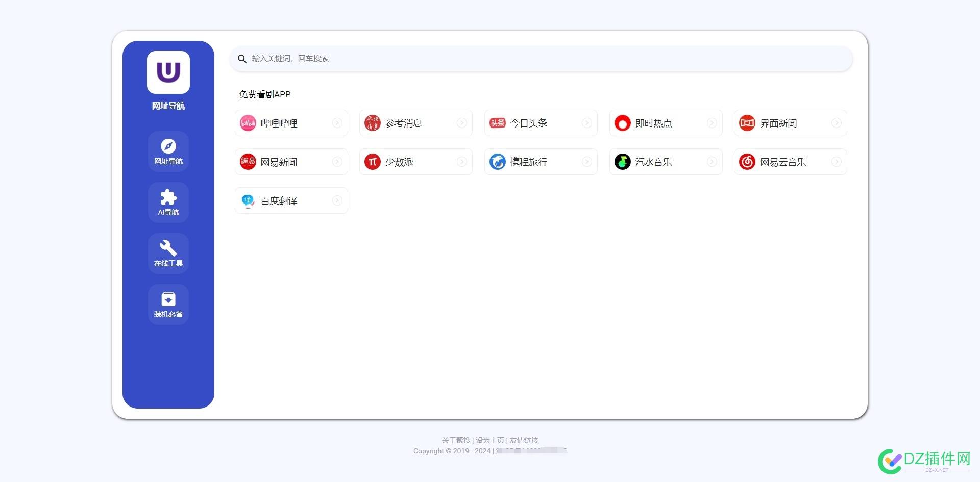Viewport: 980px width, 482px height.
Task: Click the 界面新闻 logo icon
Action: [747, 123]
